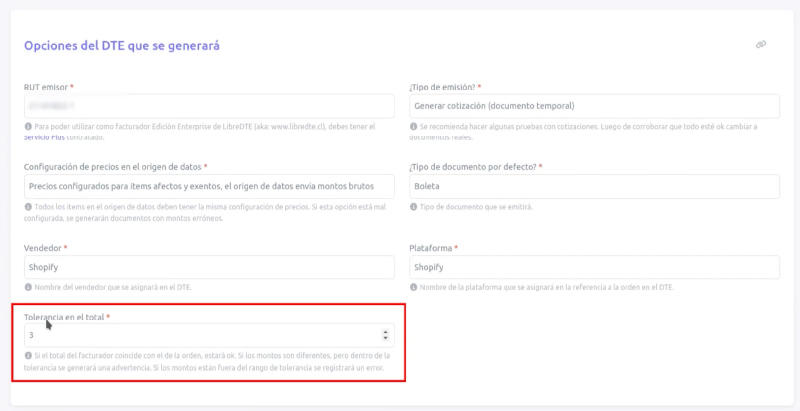Image resolution: width=800 pixels, height=411 pixels.
Task: Click help text 'Tipo de documento que se emitirá.'
Action: (x=476, y=208)
